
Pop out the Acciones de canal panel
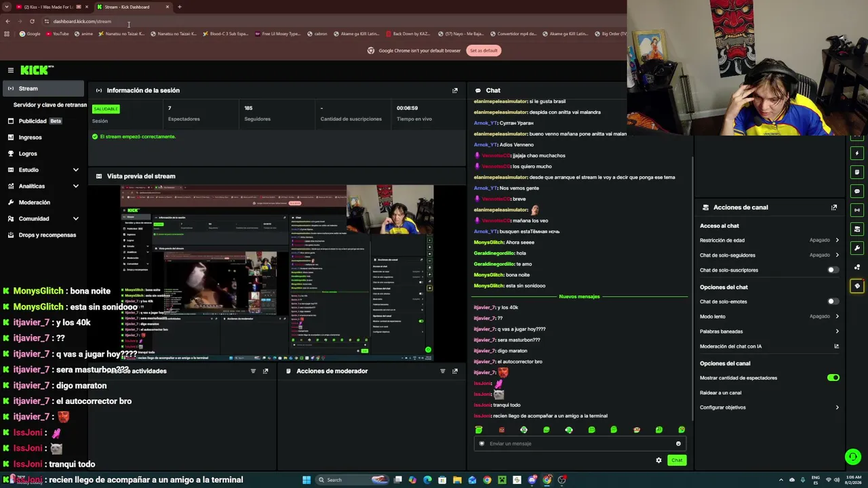[x=834, y=207]
